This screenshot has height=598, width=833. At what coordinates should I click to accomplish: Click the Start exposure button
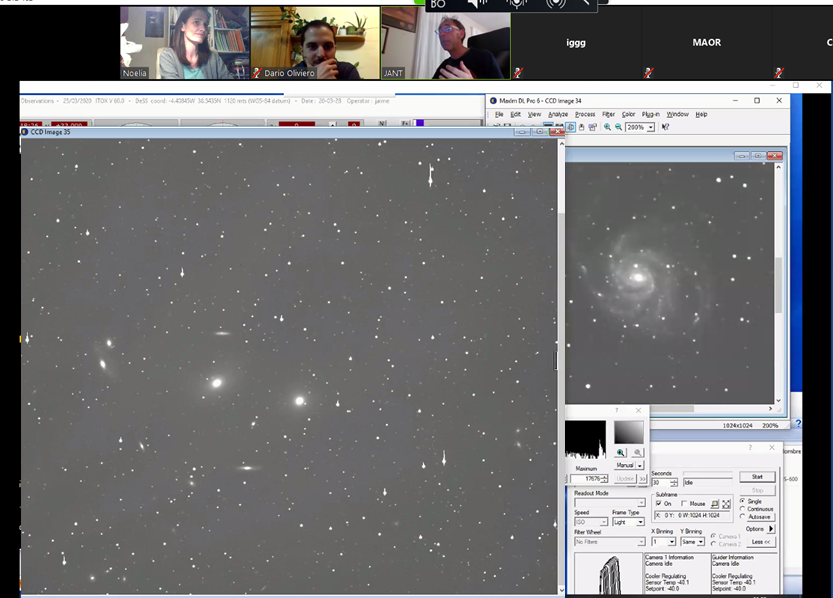click(757, 476)
